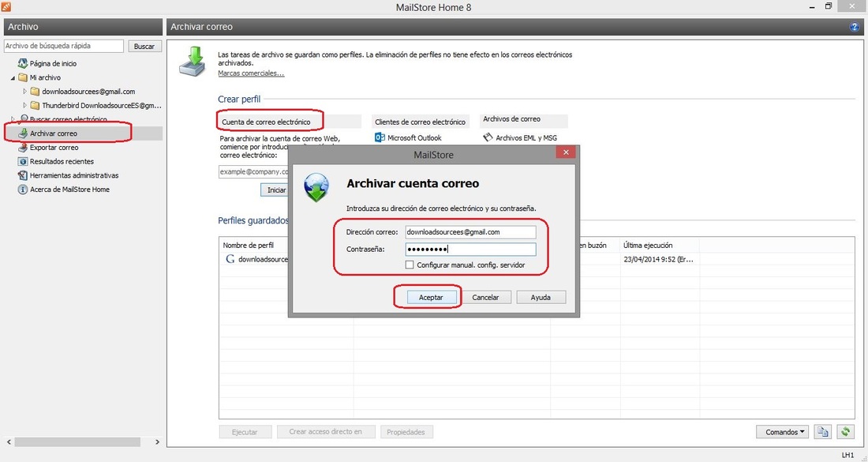Click the Exportar correo icon
The image size is (868, 462).
(x=23, y=148)
